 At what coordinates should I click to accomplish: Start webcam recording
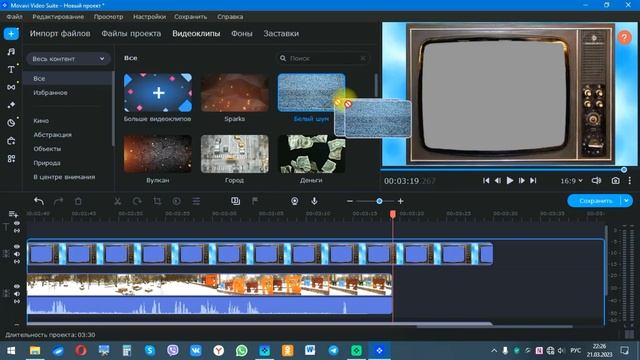[294, 201]
